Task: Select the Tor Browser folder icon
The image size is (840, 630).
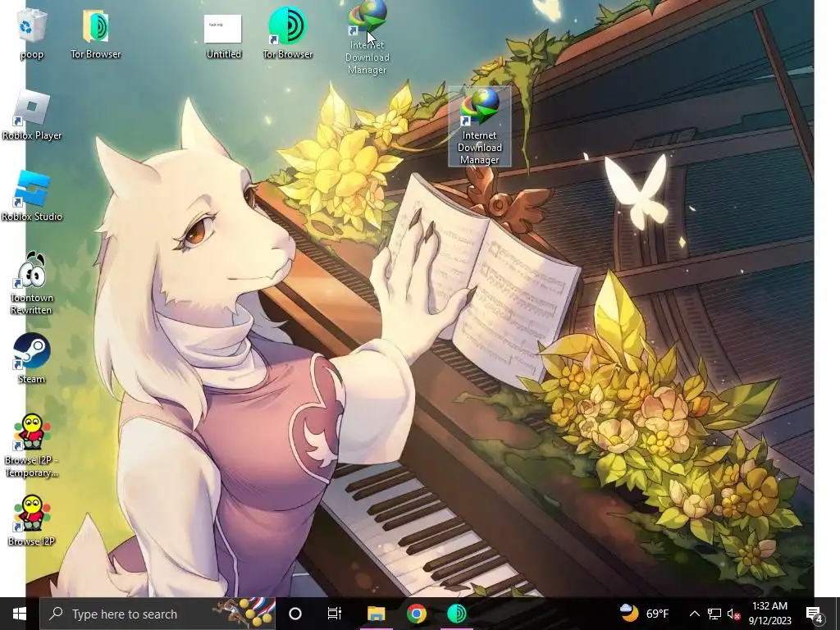Action: (x=95, y=33)
